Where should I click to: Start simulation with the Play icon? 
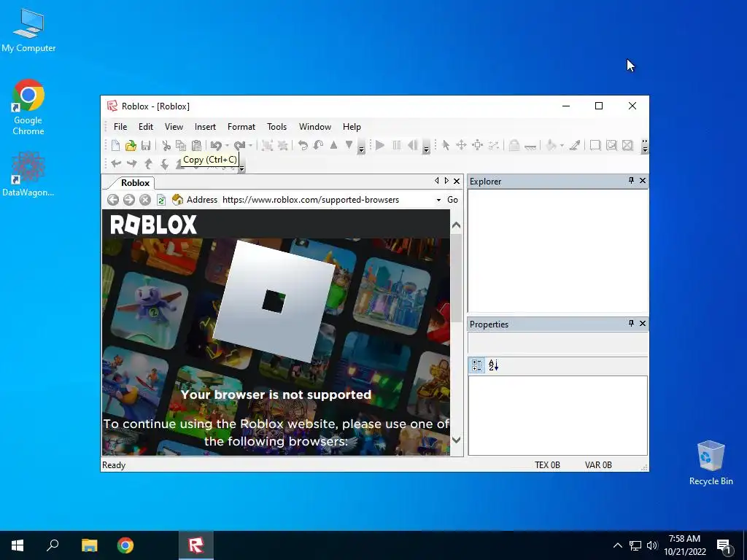coord(379,145)
